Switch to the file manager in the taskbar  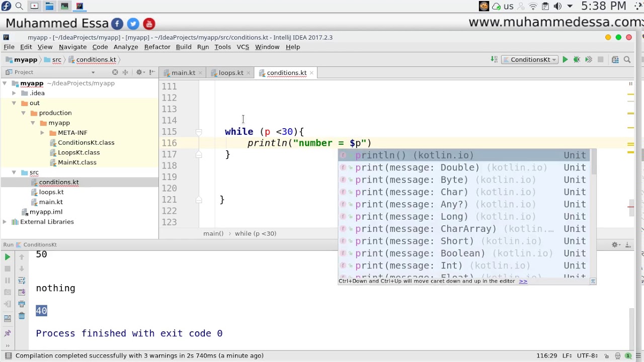click(49, 6)
